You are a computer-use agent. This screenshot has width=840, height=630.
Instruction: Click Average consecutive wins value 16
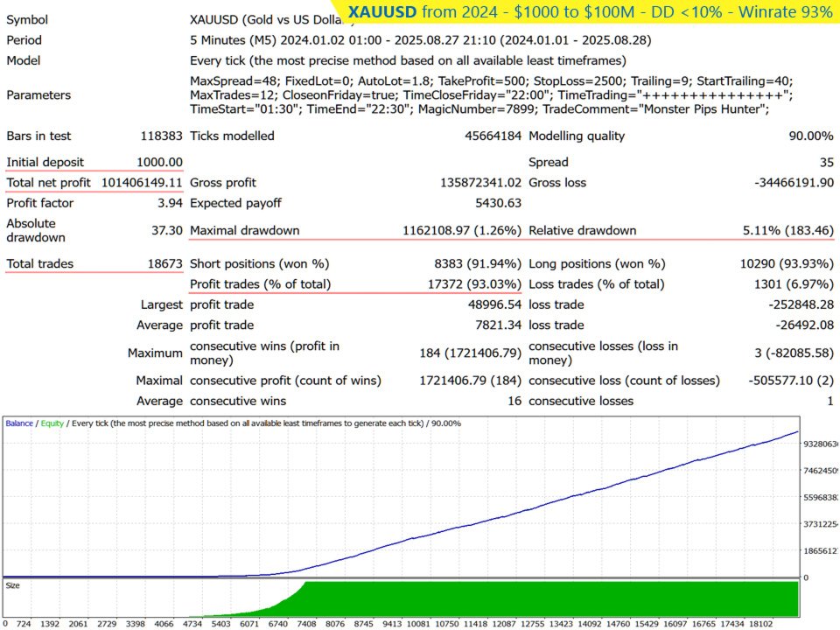point(514,401)
